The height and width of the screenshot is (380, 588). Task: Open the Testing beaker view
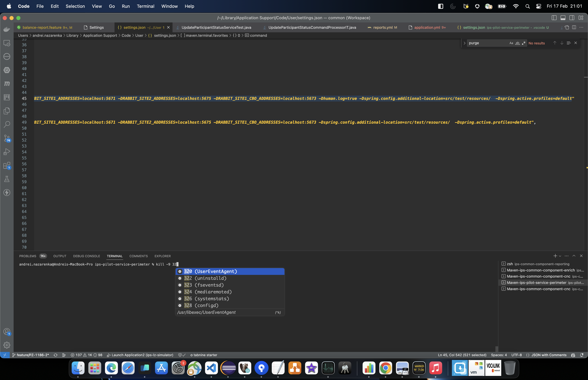pyautogui.click(x=7, y=179)
